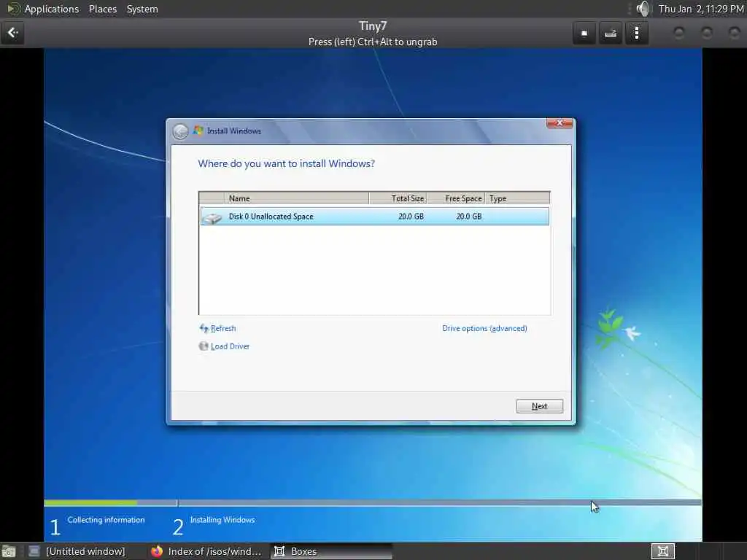Click the installer's round back arrow button
This screenshot has height=560, width=747.
[181, 131]
